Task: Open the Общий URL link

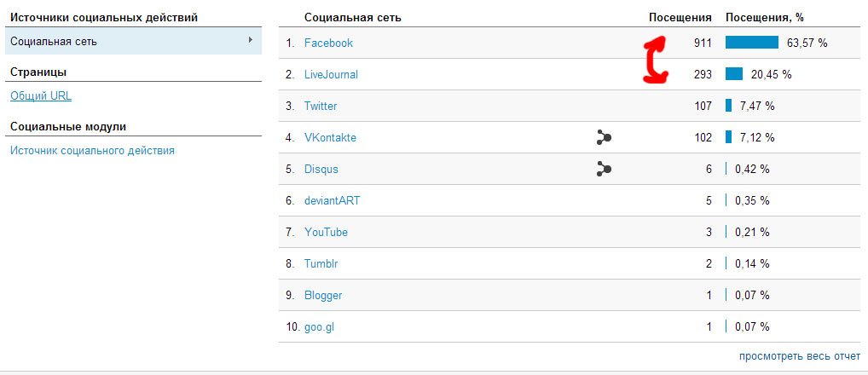Action: point(41,96)
